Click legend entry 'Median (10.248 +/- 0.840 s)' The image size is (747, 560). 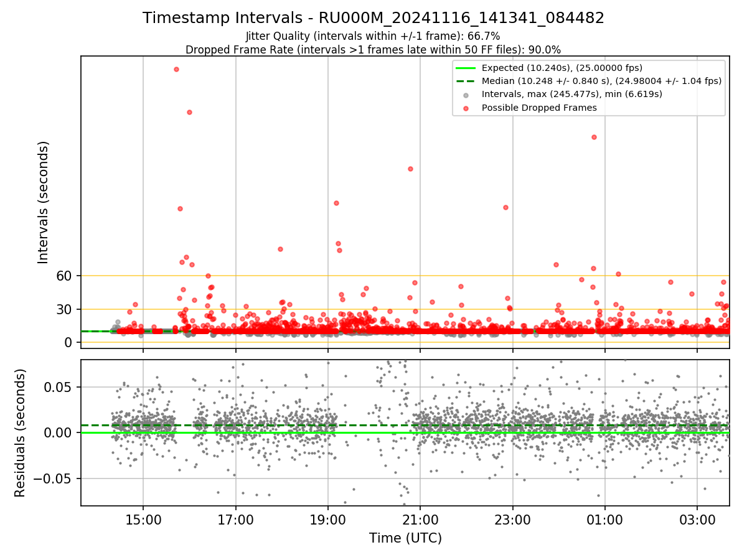pyautogui.click(x=601, y=81)
